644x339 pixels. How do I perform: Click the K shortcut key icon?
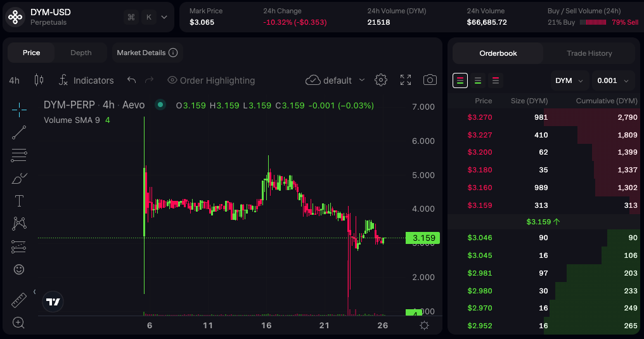pos(149,17)
